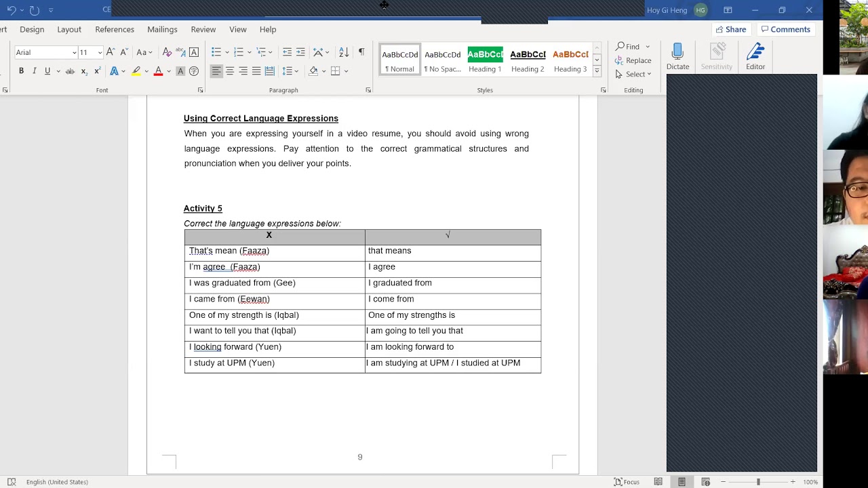Toggle superscript formatting

pos(97,71)
